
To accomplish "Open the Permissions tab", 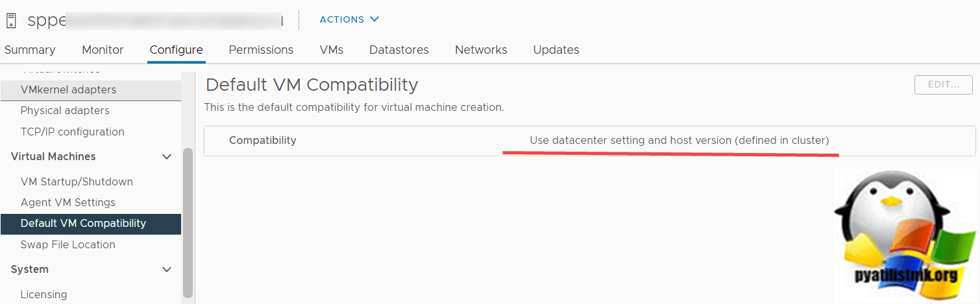I will click(x=261, y=50).
